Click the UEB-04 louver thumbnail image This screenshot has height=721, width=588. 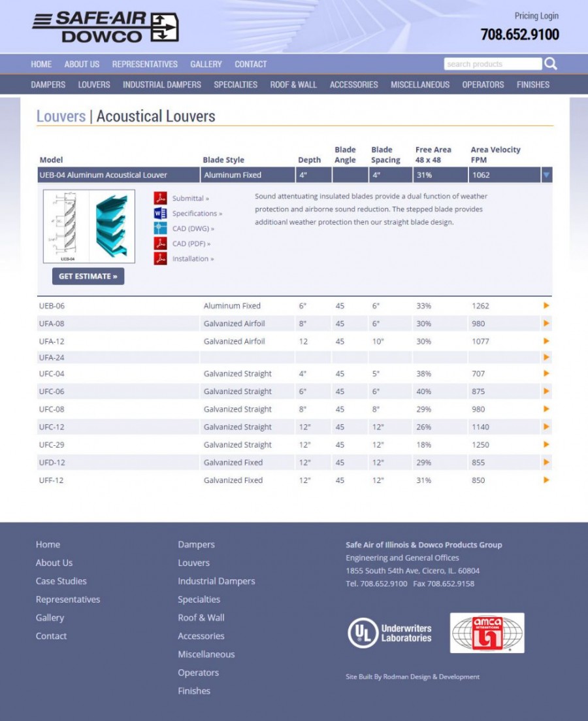point(89,226)
